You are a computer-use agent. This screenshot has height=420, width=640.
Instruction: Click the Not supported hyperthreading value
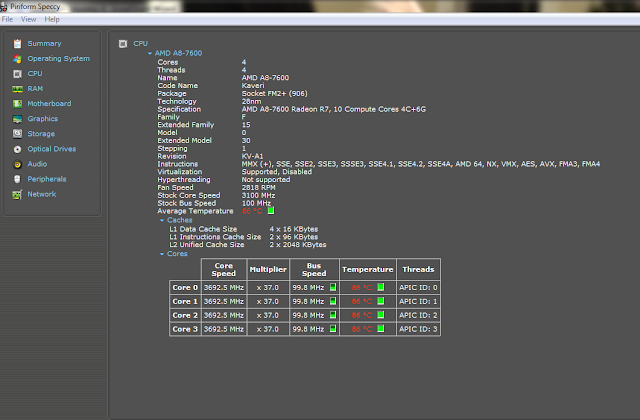click(x=266, y=180)
